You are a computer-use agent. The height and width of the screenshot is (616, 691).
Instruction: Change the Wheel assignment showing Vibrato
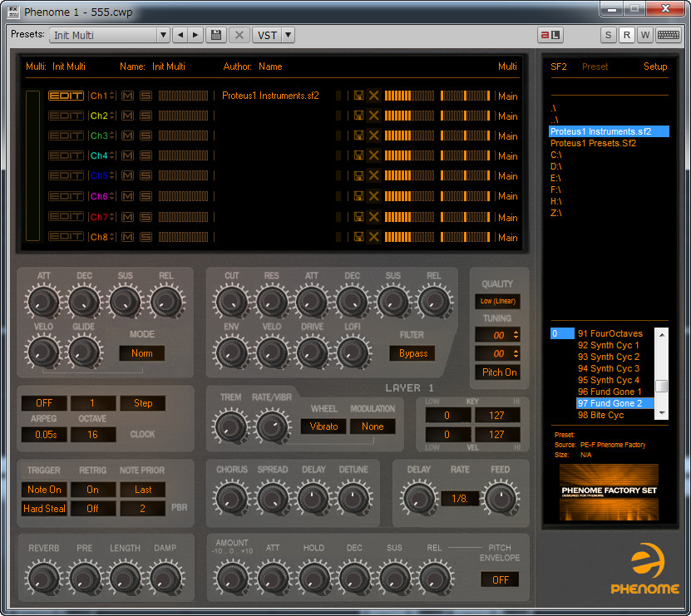pyautogui.click(x=323, y=426)
